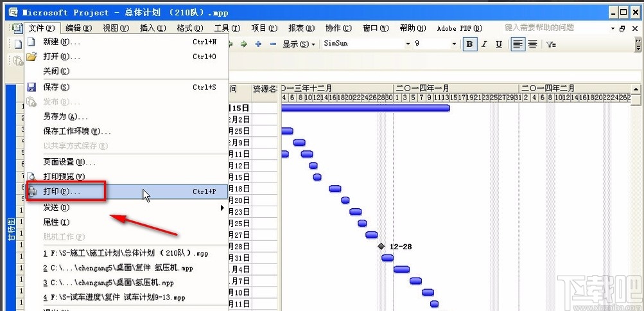The height and width of the screenshot is (311, 644).
Task: Choose 另存为(A)... menu entry
Action: 126,117
